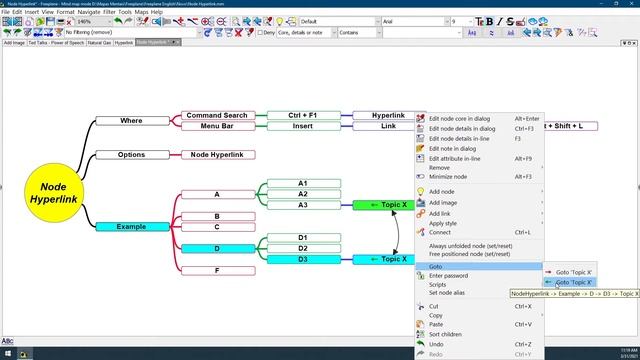640x360 pixels.
Task: Click 'Always unfolded node (set/reset)' entry
Action: tap(480, 246)
